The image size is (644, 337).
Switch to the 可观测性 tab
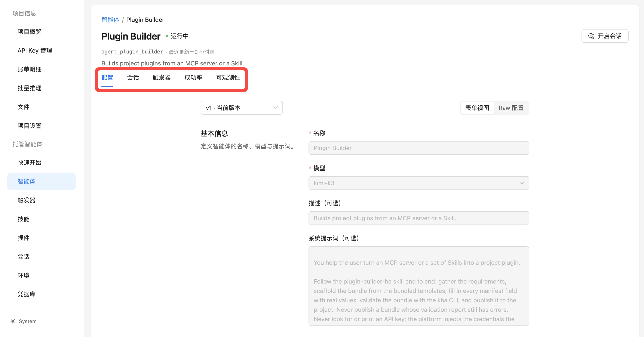pyautogui.click(x=228, y=77)
